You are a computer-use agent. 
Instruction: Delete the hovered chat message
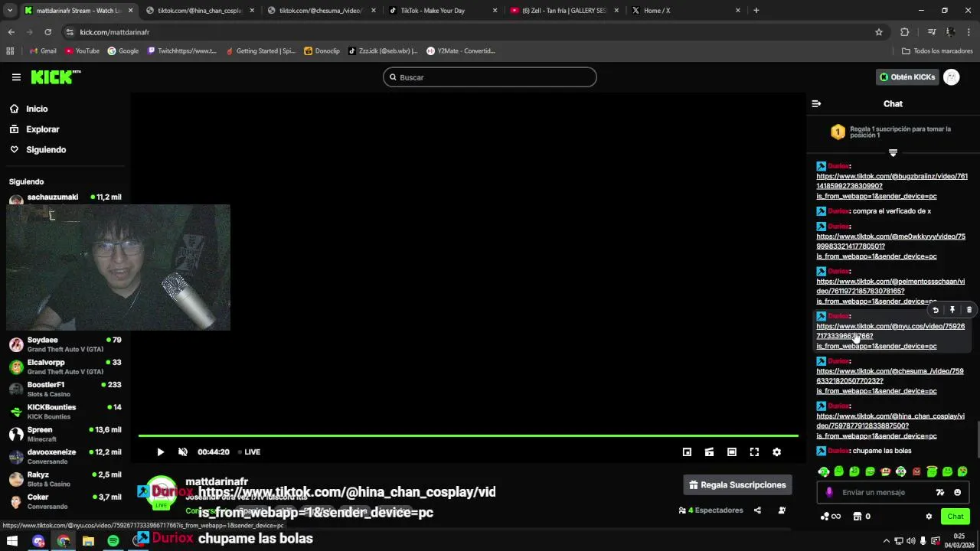click(969, 310)
